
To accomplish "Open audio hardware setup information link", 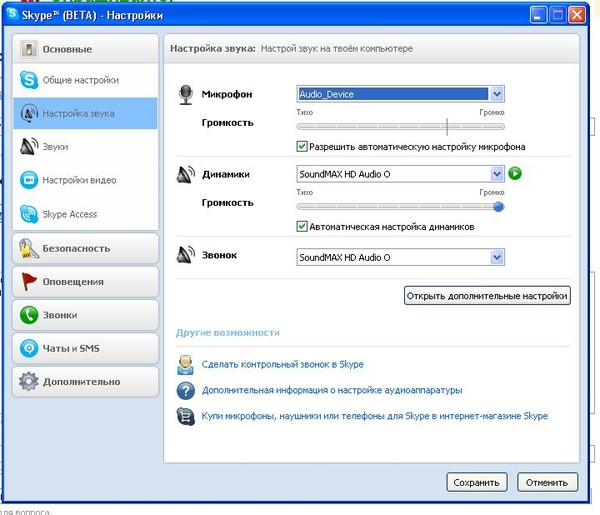I will (332, 390).
